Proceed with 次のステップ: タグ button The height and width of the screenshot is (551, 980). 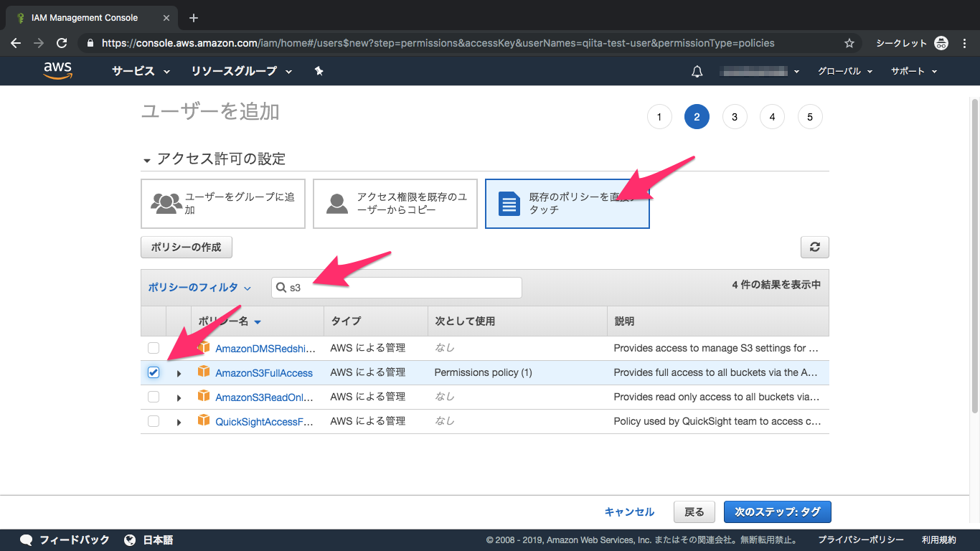777,512
